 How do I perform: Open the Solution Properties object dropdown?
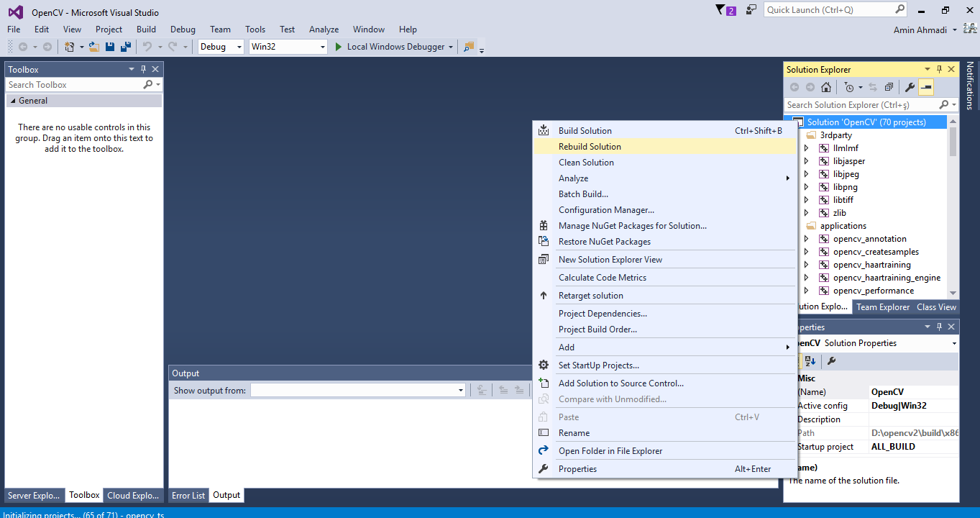coord(954,343)
